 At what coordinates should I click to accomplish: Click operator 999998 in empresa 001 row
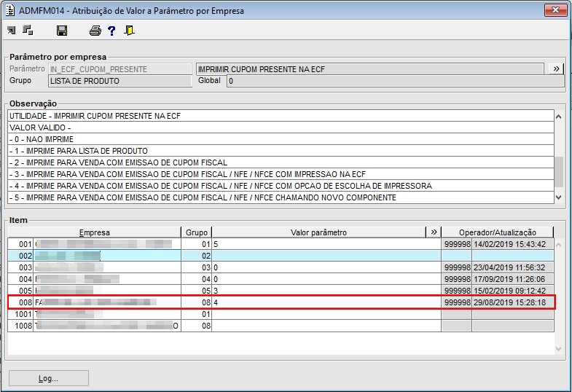(x=457, y=244)
